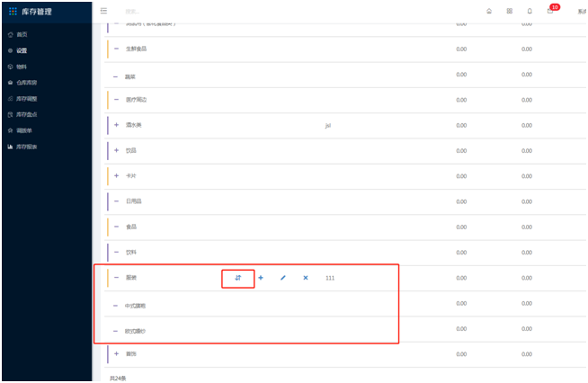Select the 日用品 category name
Image resolution: width=588 pixels, height=383 pixels.
click(133, 201)
